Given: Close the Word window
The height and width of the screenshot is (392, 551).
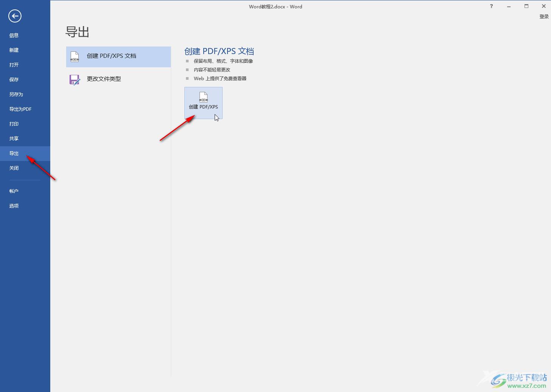Looking at the screenshot, I should [x=543, y=6].
